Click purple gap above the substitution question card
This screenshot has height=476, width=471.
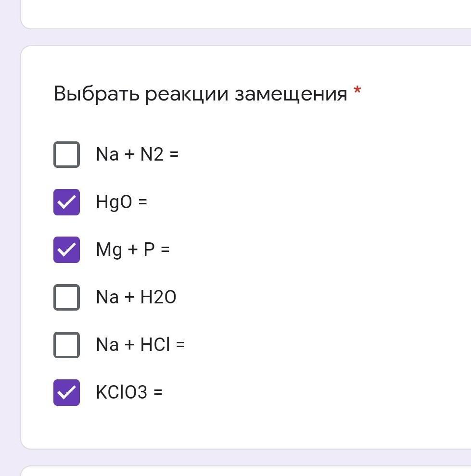coord(241,38)
